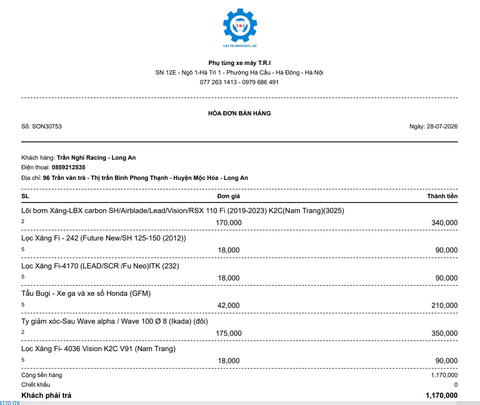Click line total '340,000'
This screenshot has width=480, height=405.
point(444,223)
